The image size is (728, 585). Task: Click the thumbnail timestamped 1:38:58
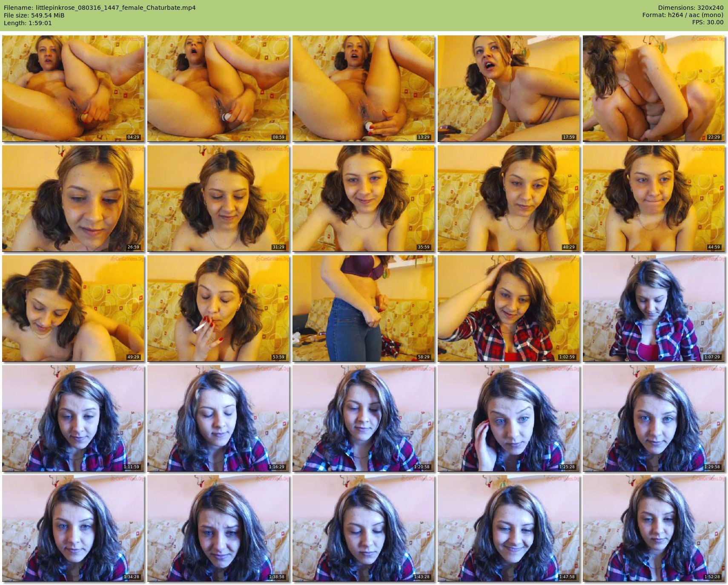218,528
